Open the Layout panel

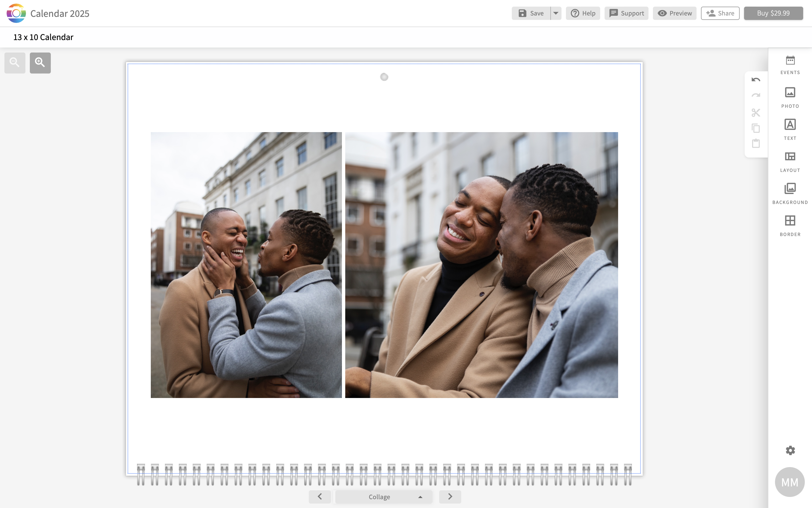(x=790, y=162)
